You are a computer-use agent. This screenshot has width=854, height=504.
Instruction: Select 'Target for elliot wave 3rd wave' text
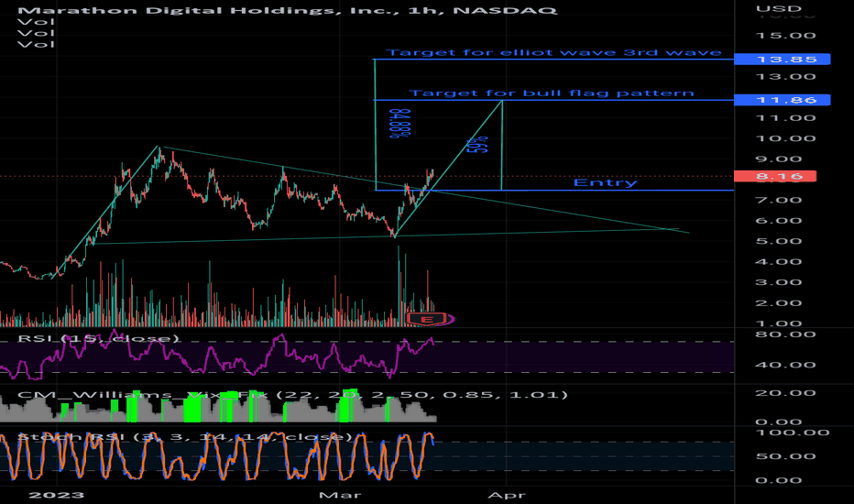pyautogui.click(x=553, y=52)
